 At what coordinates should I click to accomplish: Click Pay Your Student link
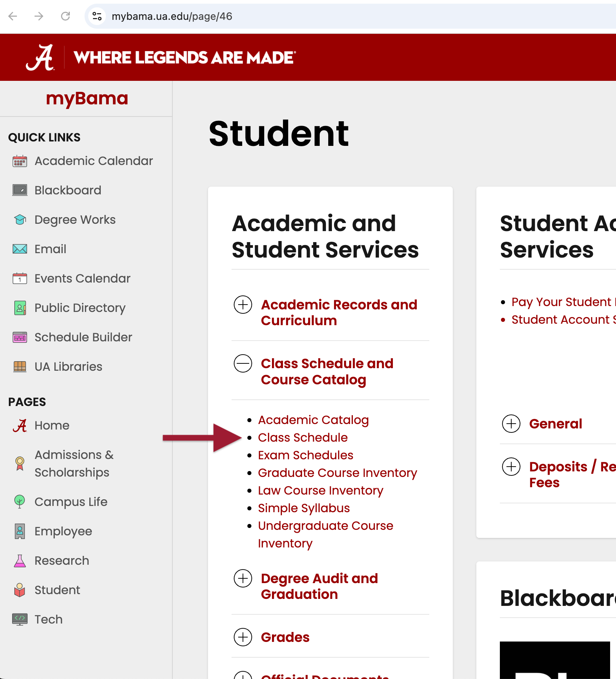coord(564,302)
